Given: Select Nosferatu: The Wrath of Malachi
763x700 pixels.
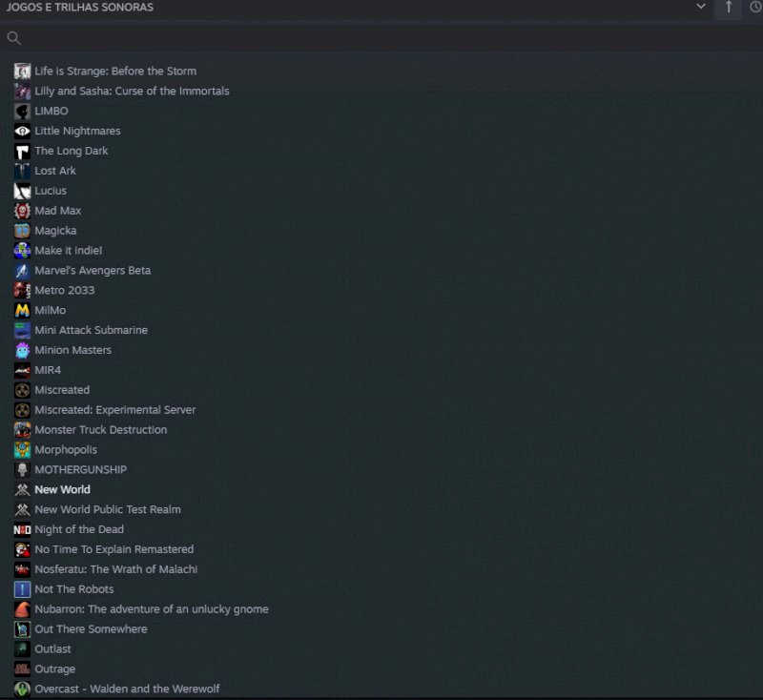Looking at the screenshot, I should pos(115,569).
